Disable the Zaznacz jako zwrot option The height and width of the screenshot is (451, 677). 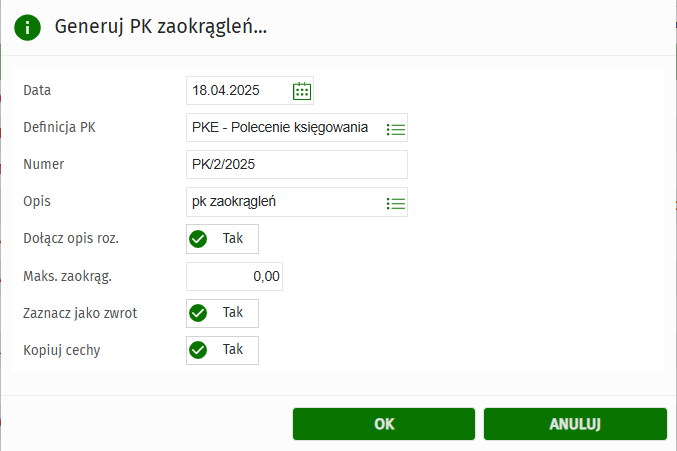(222, 313)
